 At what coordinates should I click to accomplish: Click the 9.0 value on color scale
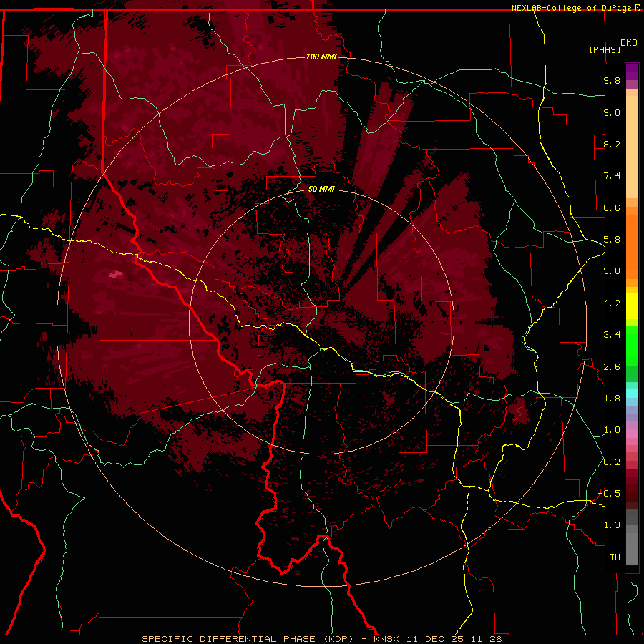612,112
